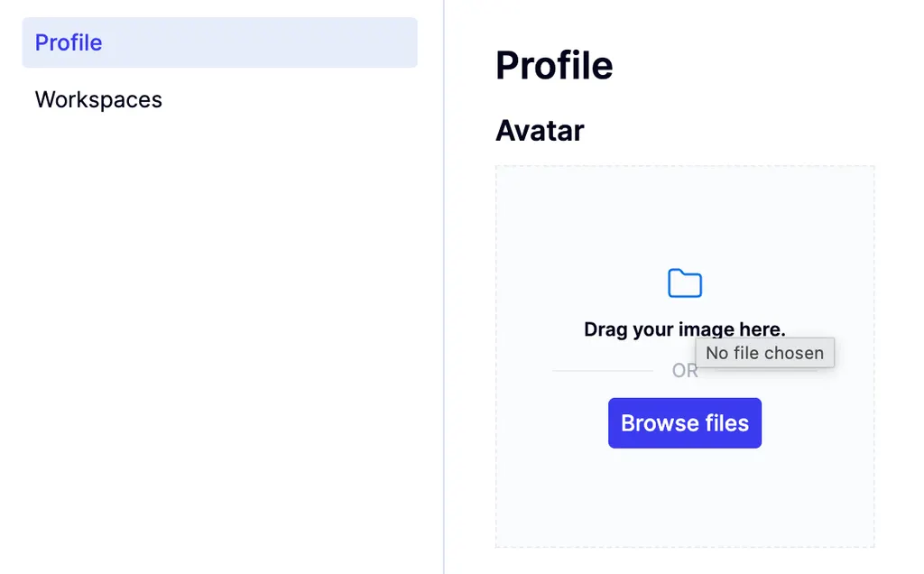
Task: Click the Drag your image here text
Action: coord(684,329)
